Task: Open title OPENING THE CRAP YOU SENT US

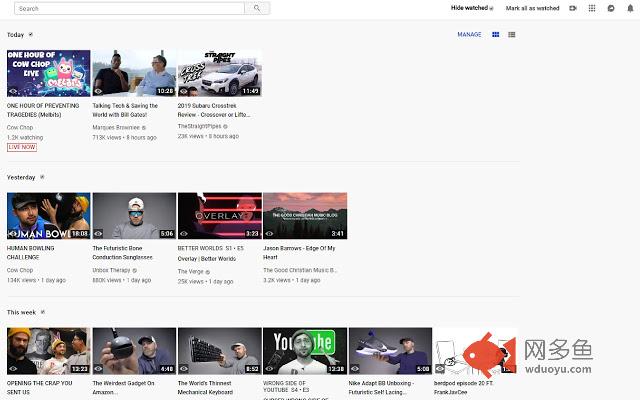Action: tap(39, 388)
